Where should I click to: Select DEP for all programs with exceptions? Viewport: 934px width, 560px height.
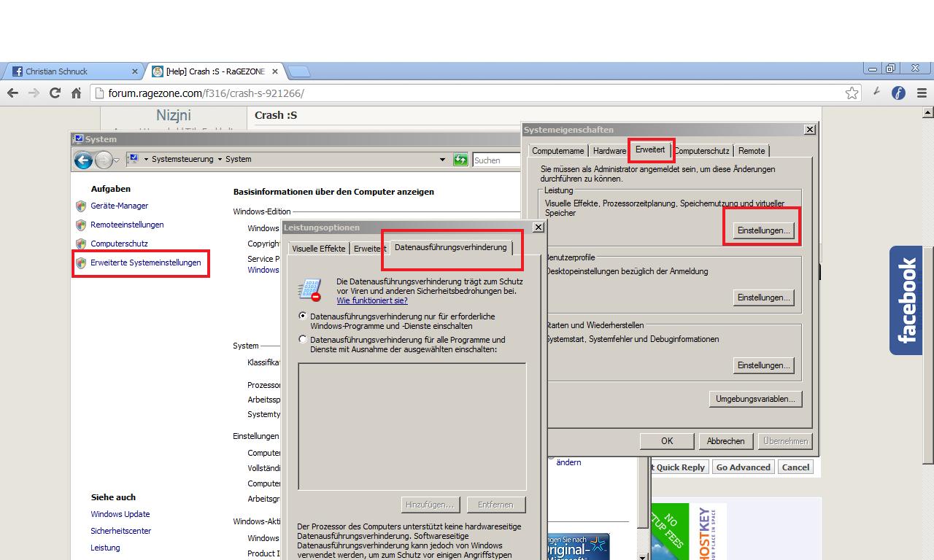[303, 340]
